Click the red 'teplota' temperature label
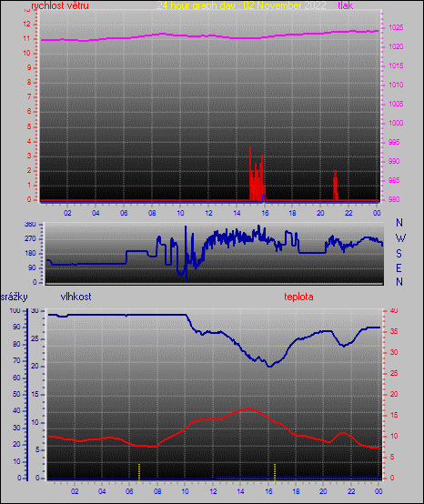This screenshot has height=504, width=424. coord(298,297)
